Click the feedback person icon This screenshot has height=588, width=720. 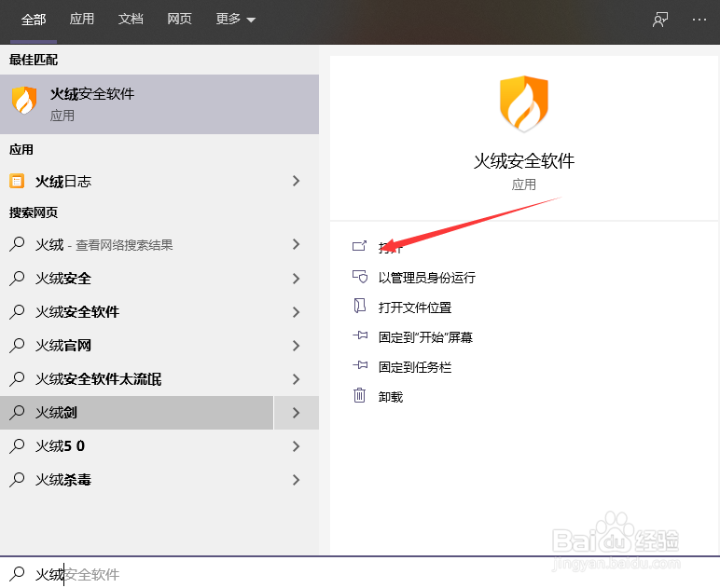coord(660,20)
